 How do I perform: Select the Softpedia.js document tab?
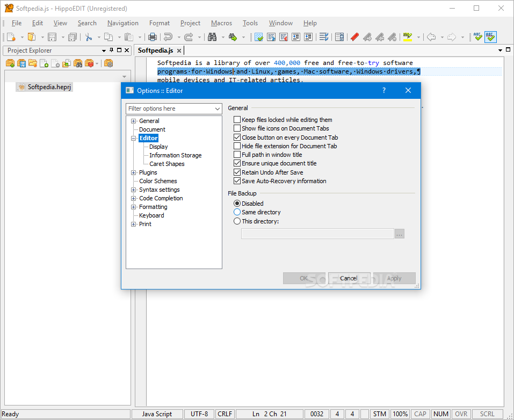(x=155, y=50)
